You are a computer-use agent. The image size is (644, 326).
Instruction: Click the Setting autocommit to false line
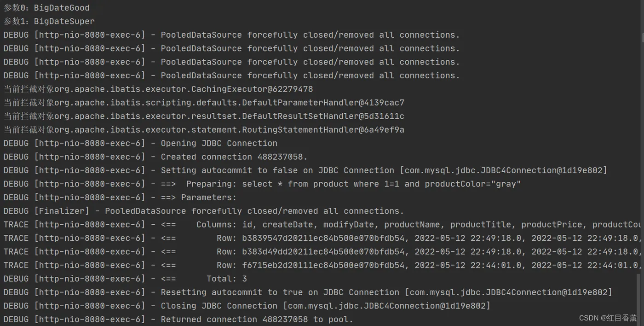pyautogui.click(x=305, y=170)
